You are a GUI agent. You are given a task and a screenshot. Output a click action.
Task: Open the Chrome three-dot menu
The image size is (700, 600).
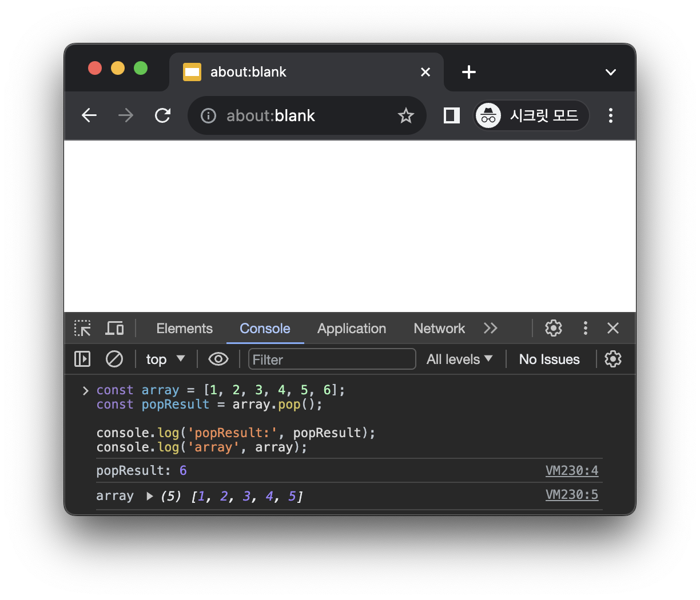click(x=611, y=115)
